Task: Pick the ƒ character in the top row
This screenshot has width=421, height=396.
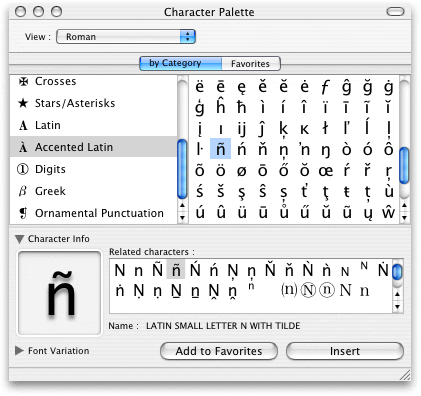Action: (326, 87)
